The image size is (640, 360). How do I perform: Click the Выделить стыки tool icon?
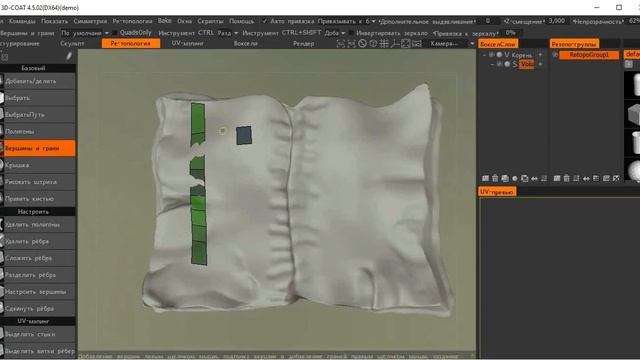pos(2,334)
